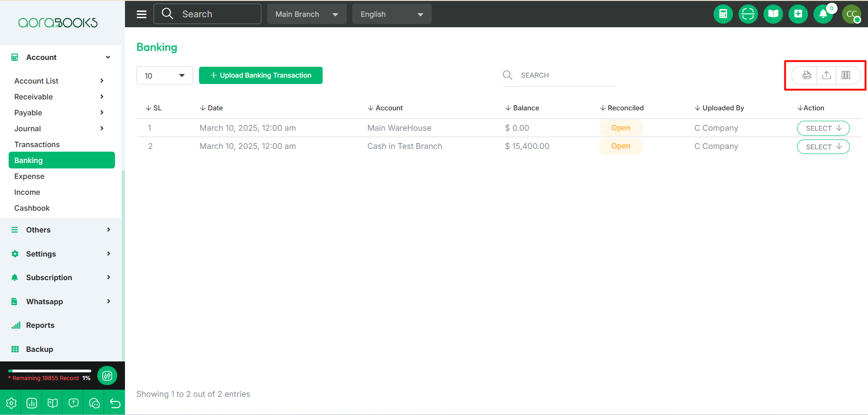Image resolution: width=868 pixels, height=415 pixels.
Task: Click the back arrow icon in bottom bar
Action: pyautogui.click(x=115, y=403)
